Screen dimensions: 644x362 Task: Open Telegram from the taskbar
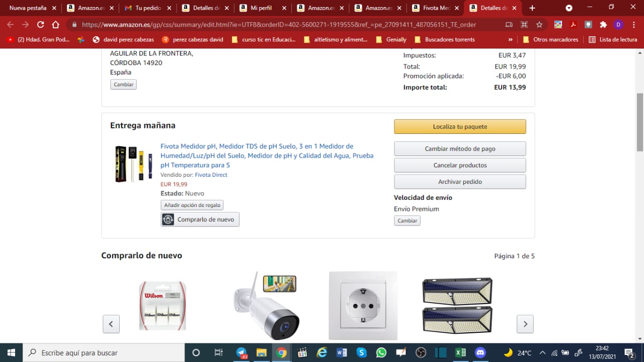point(242,352)
